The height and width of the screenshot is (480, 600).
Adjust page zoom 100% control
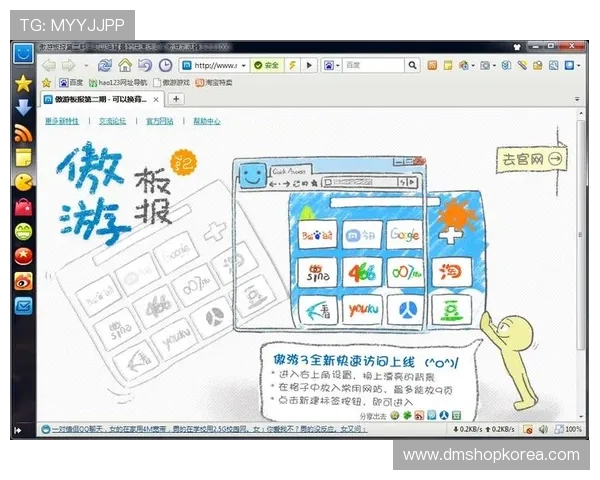tap(568, 429)
